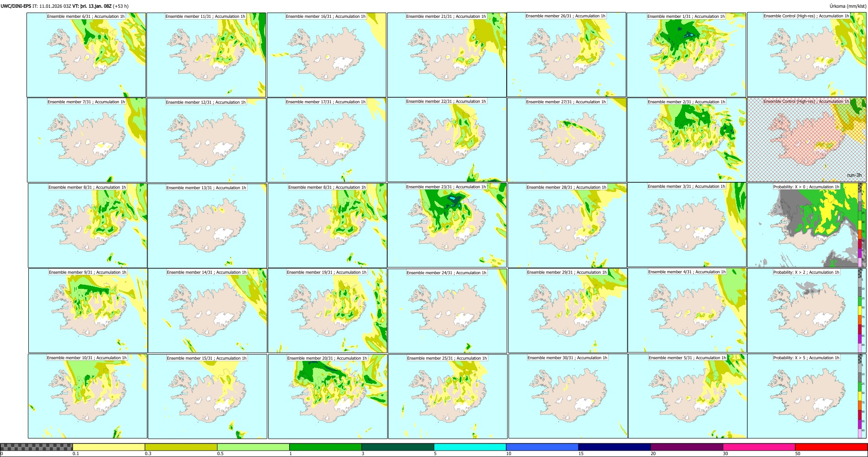Screen dimensions: 868x457
Task: Pick the purple 20–30 legend swatch
Action: pos(687,447)
